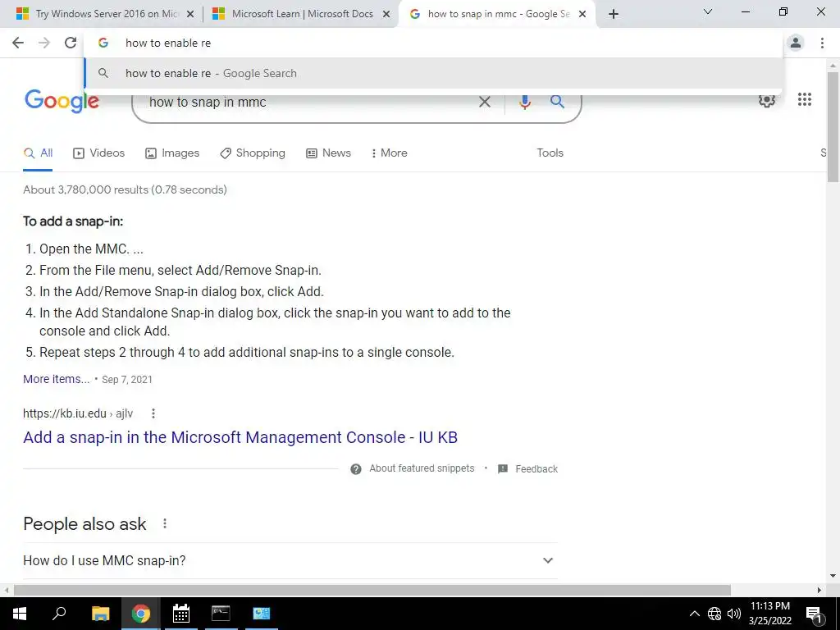The width and height of the screenshot is (840, 630).
Task: Open the News results tab
Action: pyautogui.click(x=328, y=153)
